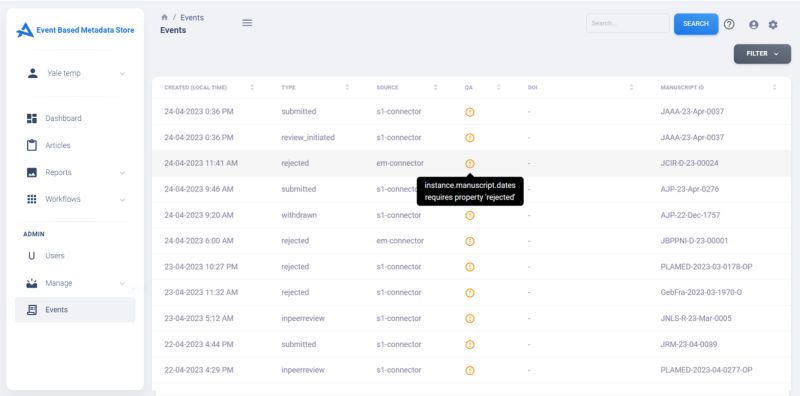Expand the Reports submenu chevron
Viewport: 800px width, 396px height.
[x=122, y=173]
